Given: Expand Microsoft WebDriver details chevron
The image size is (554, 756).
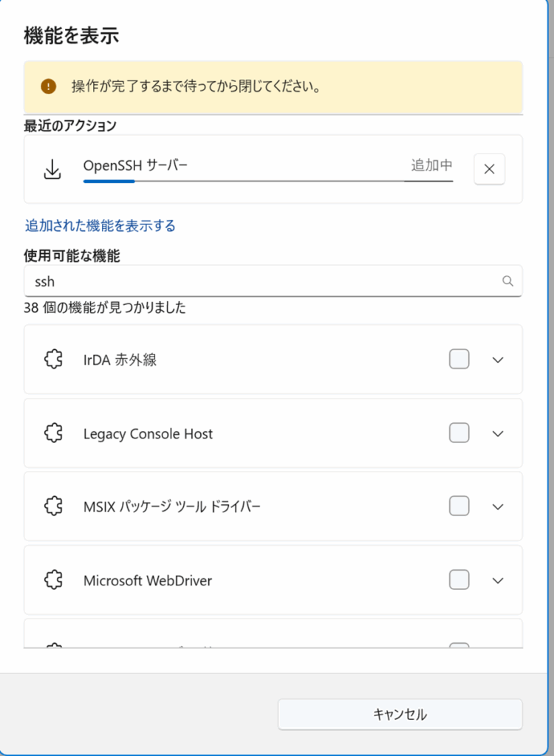Looking at the screenshot, I should pos(498,580).
